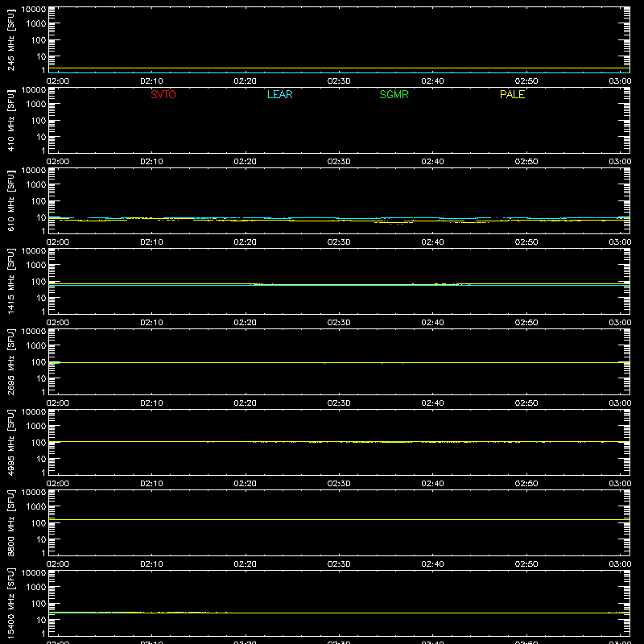Click the 02:20 tick under 8800 MHz panel

pyautogui.click(x=246, y=564)
